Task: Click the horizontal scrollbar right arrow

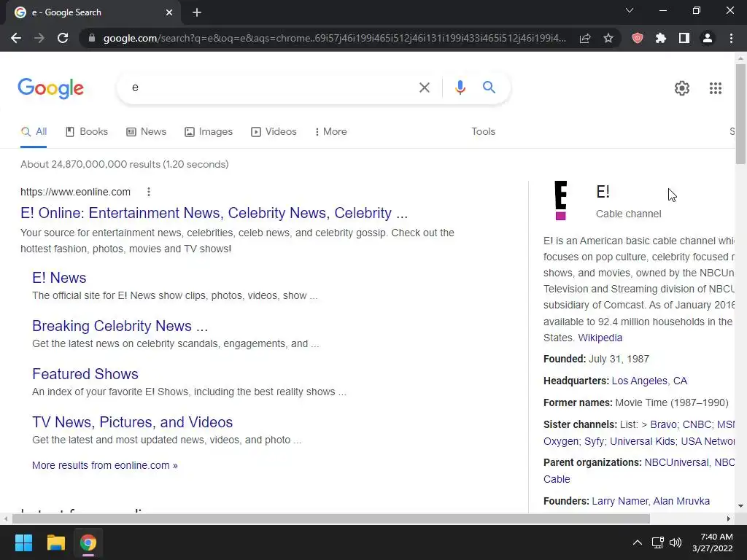Action: coord(729,518)
